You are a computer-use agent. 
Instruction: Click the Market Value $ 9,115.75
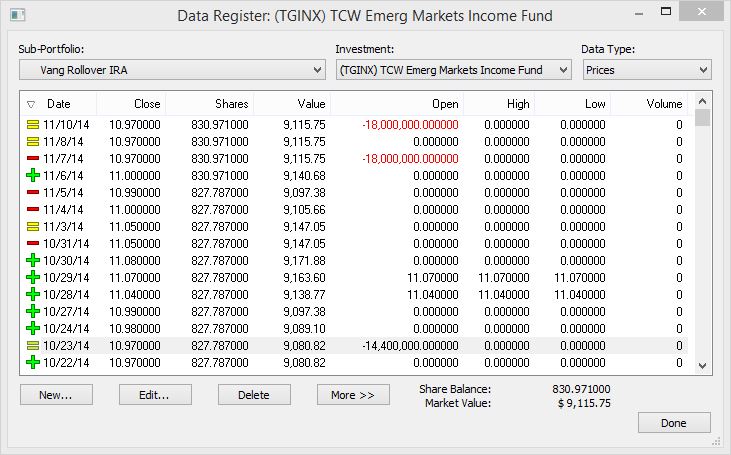[x=584, y=403]
